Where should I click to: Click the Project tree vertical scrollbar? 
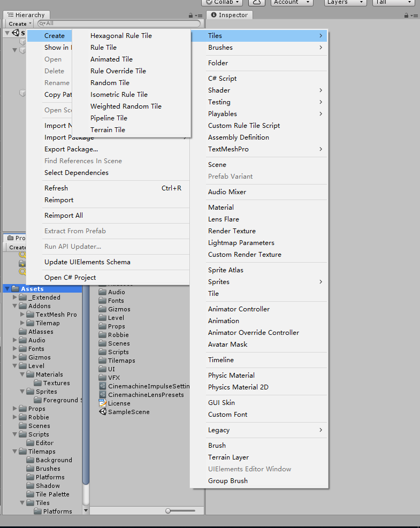[86, 384]
